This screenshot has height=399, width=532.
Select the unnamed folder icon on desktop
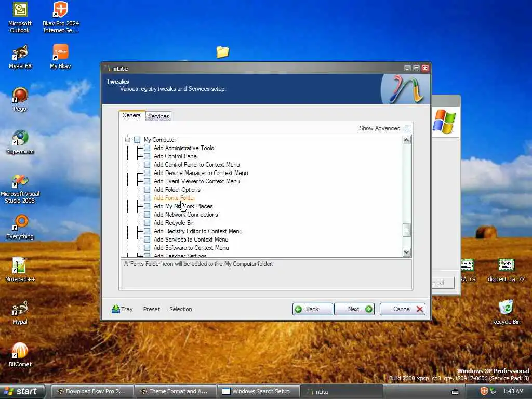(222, 52)
